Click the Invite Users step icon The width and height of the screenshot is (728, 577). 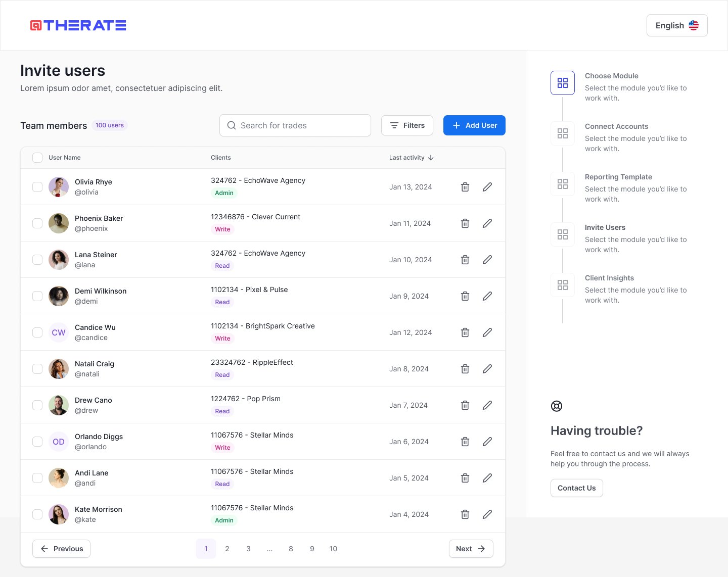(x=563, y=234)
